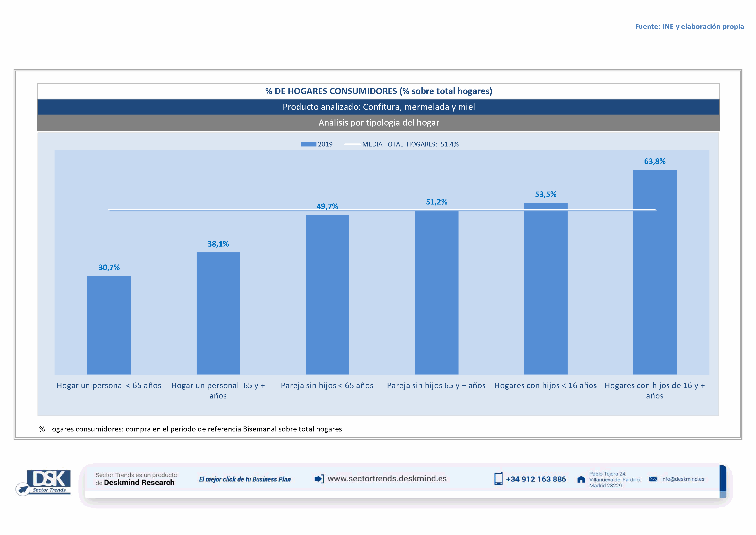
Task: Click the mobile phone icon
Action: [498, 479]
